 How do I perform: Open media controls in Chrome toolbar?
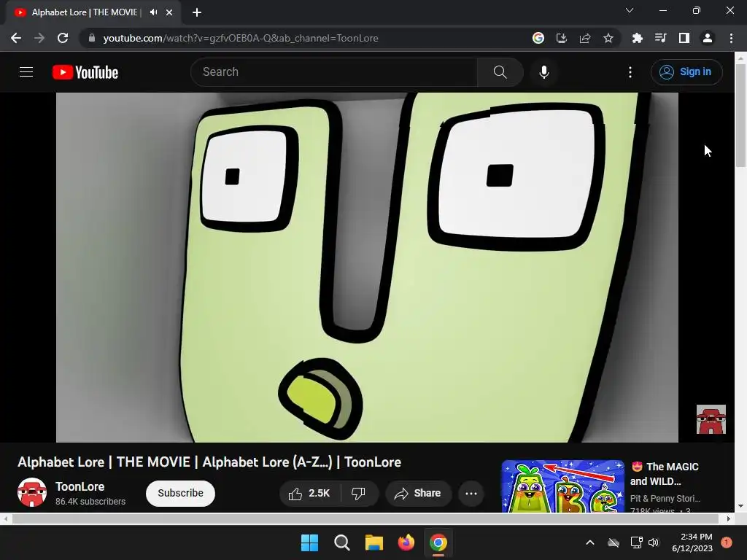pos(661,38)
